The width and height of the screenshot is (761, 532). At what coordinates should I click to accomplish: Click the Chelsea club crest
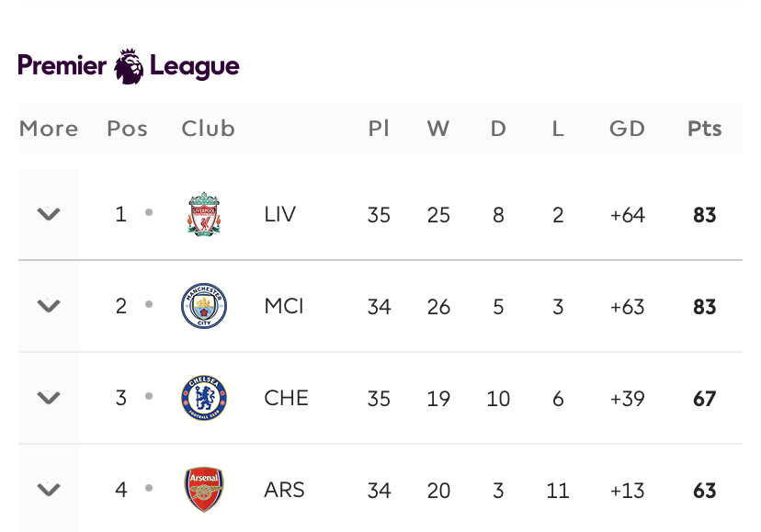pos(204,398)
